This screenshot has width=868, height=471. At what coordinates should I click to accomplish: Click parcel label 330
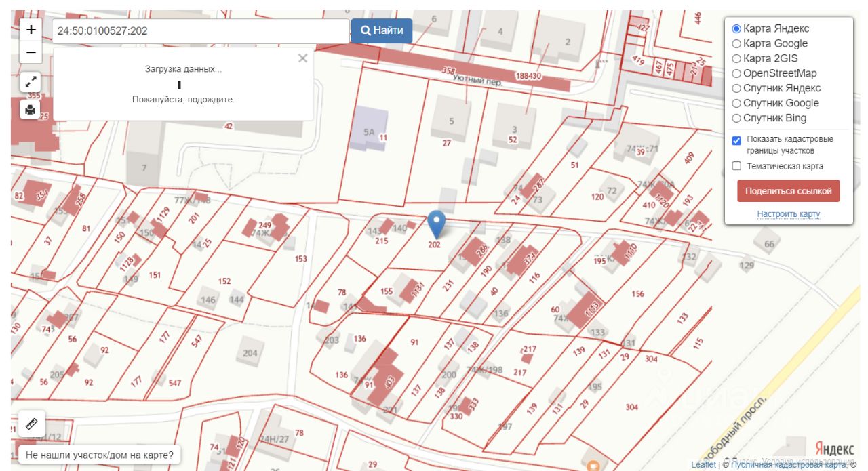pos(456,417)
